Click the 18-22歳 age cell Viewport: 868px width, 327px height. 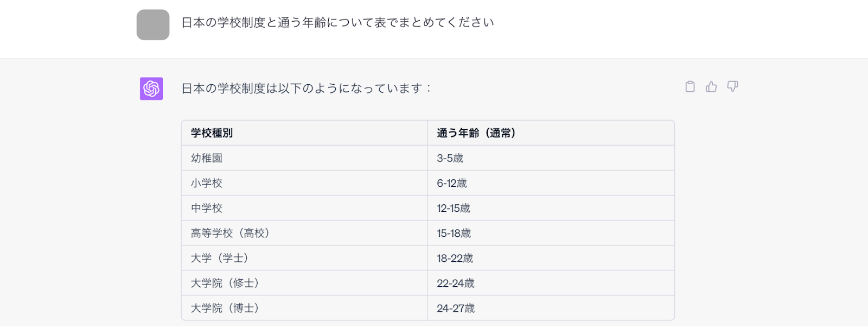[x=455, y=258]
